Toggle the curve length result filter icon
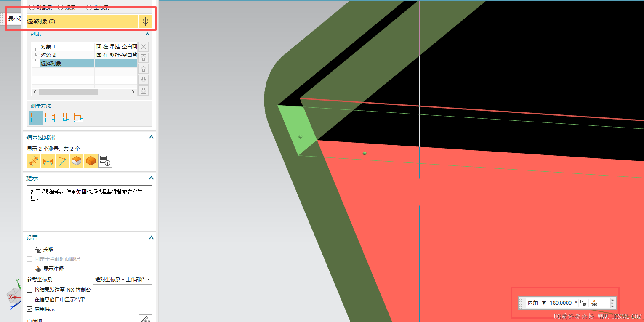 [48, 161]
